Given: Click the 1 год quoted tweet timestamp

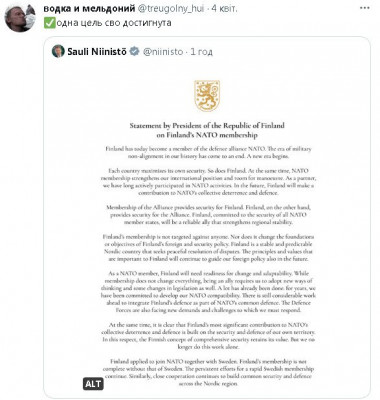Looking at the screenshot, I should tap(201, 52).
